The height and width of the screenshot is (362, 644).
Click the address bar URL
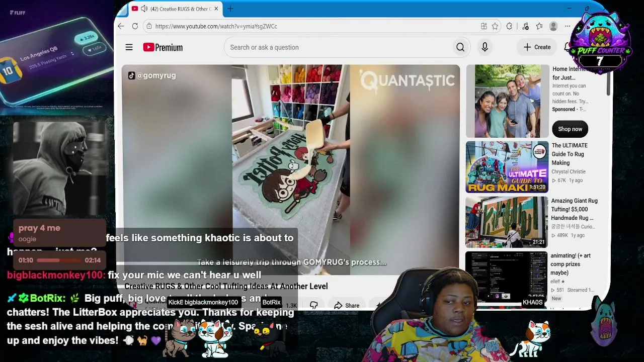[216, 26]
